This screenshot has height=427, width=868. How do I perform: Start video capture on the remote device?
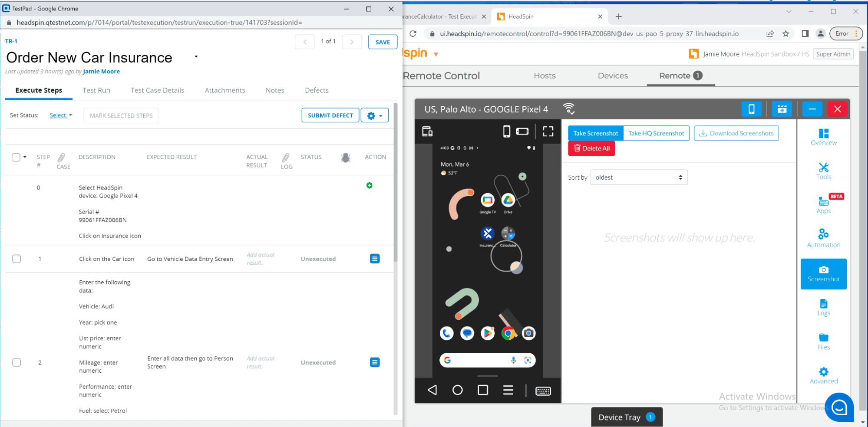click(x=782, y=109)
